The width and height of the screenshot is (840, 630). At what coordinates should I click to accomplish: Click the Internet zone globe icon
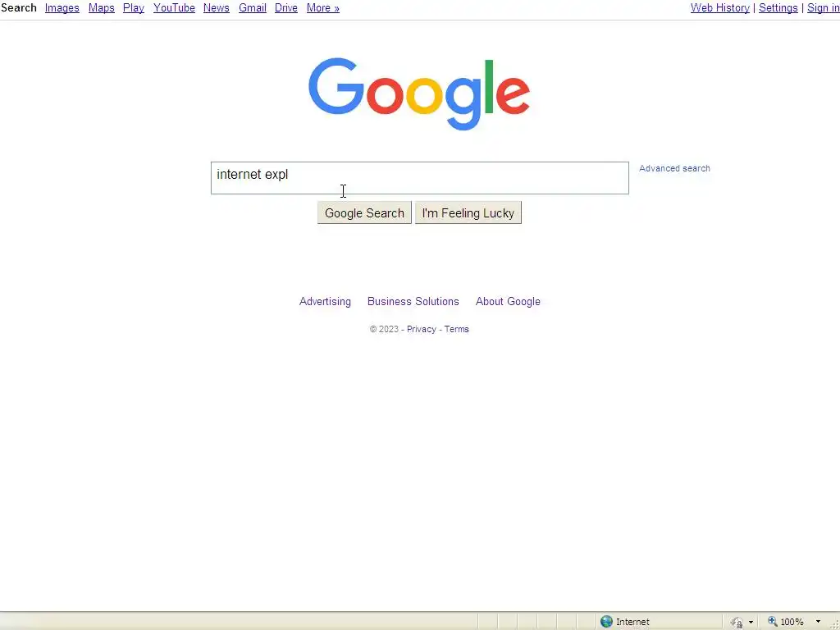click(x=606, y=622)
